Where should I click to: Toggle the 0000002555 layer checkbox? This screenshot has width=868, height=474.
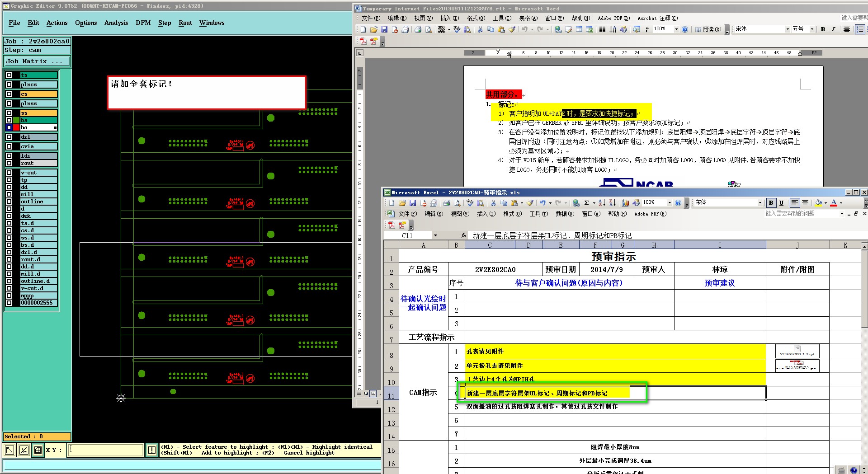point(9,303)
